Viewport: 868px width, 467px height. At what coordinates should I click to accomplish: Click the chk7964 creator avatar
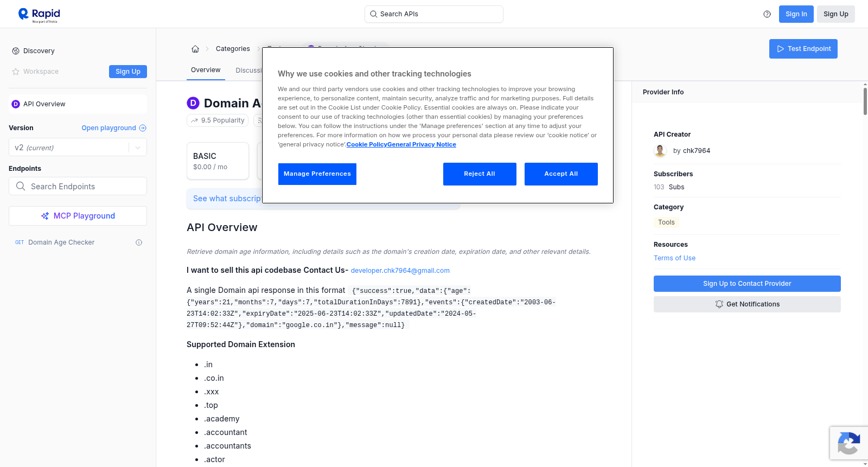660,151
